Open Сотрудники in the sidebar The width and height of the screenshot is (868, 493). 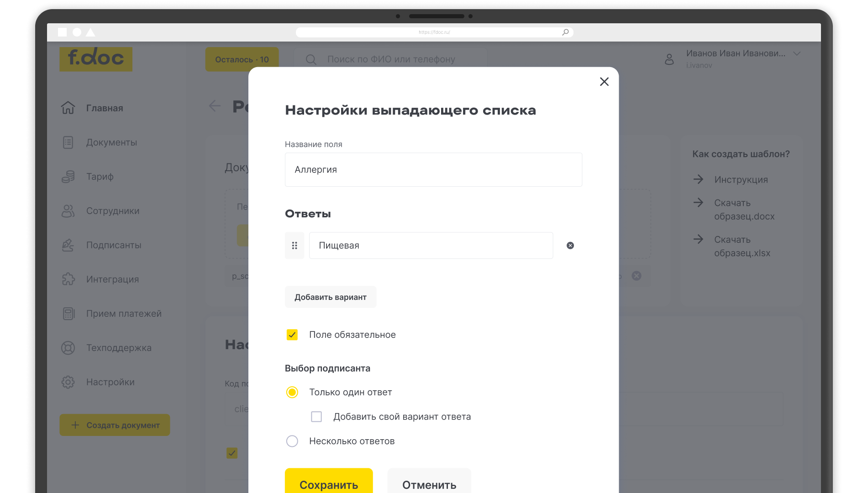coord(113,211)
